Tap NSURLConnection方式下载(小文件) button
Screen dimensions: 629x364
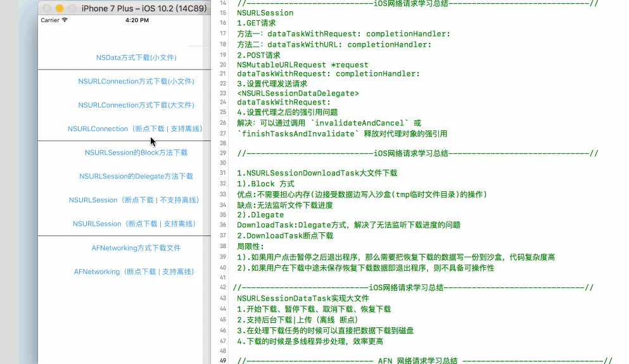136,82
